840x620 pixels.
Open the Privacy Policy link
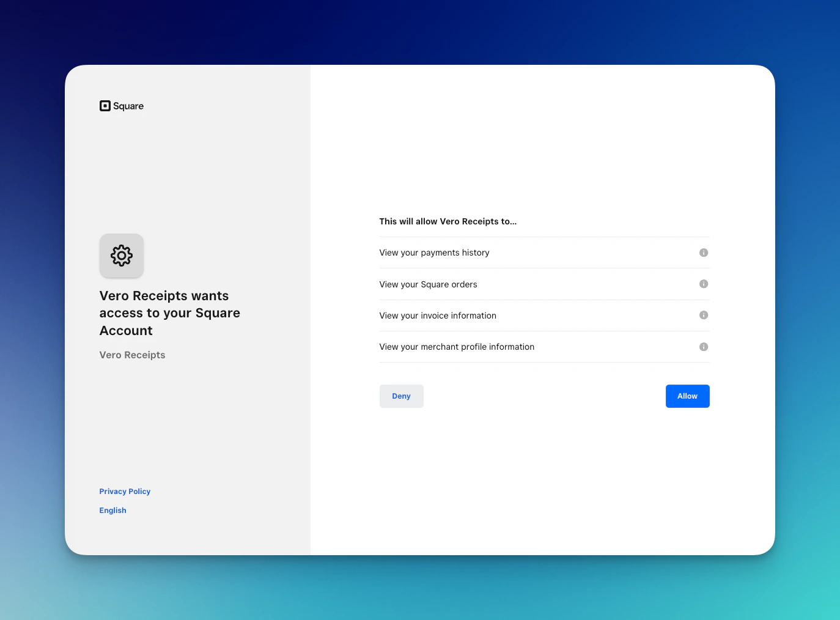(125, 491)
